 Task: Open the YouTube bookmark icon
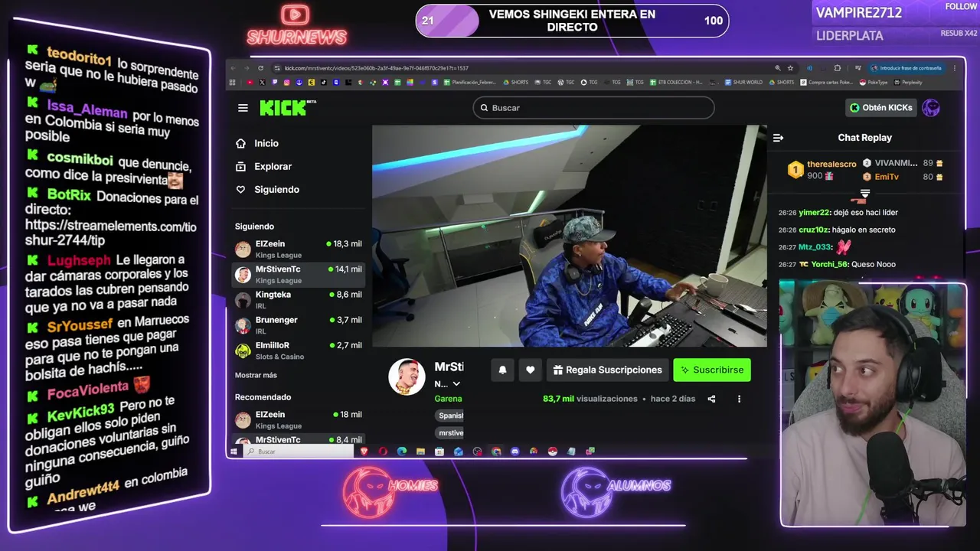[250, 82]
